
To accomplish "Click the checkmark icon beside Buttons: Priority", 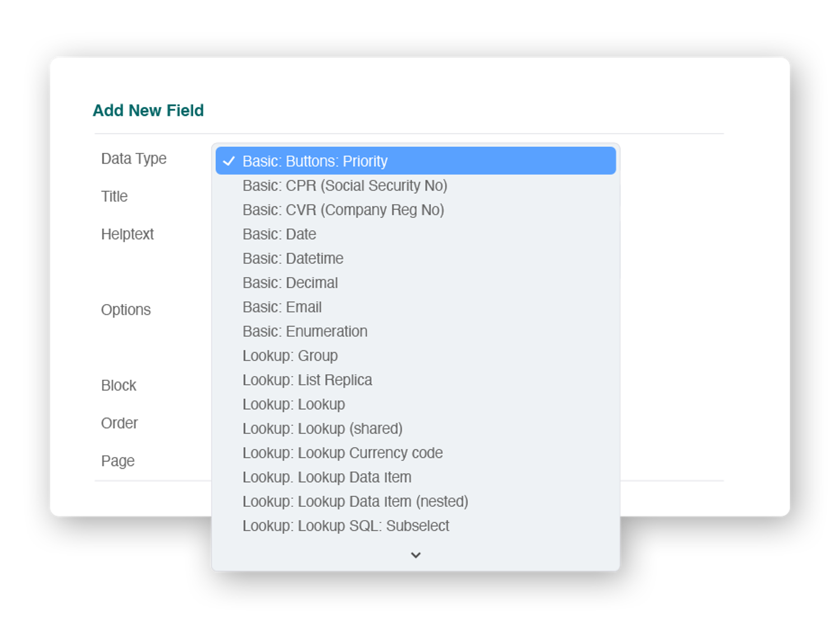I will [228, 161].
